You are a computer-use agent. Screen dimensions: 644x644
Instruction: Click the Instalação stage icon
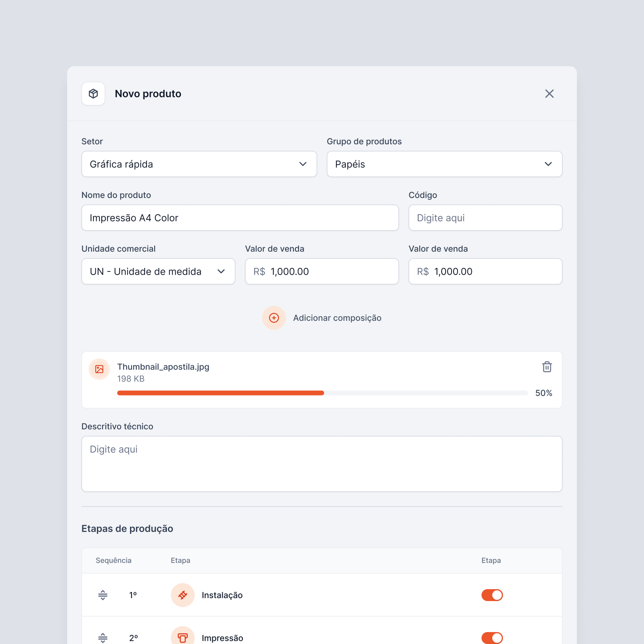coord(182,595)
